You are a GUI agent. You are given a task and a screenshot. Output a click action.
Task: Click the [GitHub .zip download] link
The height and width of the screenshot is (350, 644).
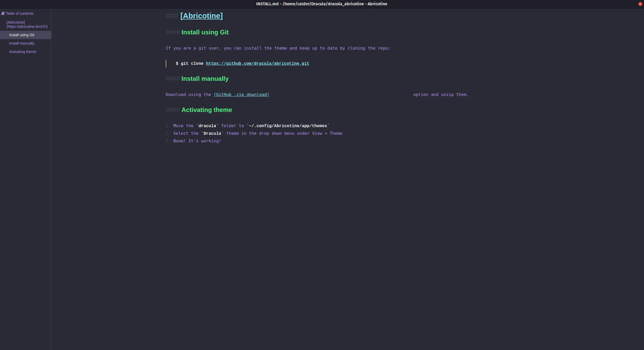(x=241, y=95)
